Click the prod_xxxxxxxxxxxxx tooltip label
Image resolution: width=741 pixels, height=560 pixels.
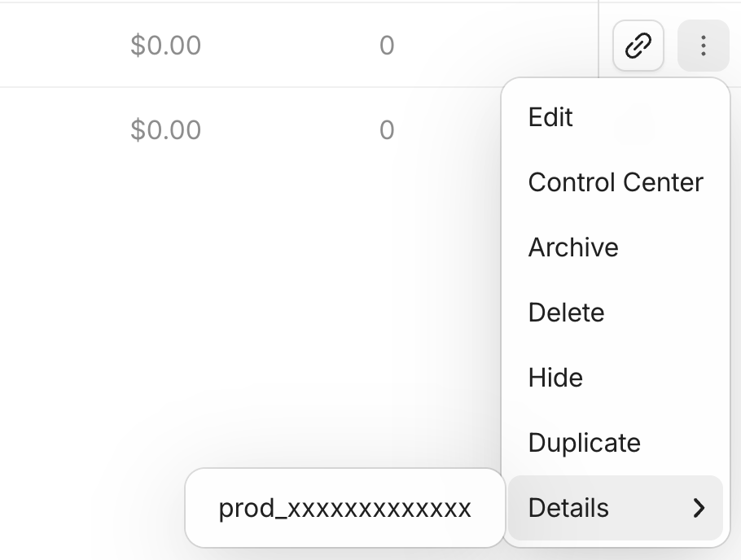pyautogui.click(x=344, y=508)
